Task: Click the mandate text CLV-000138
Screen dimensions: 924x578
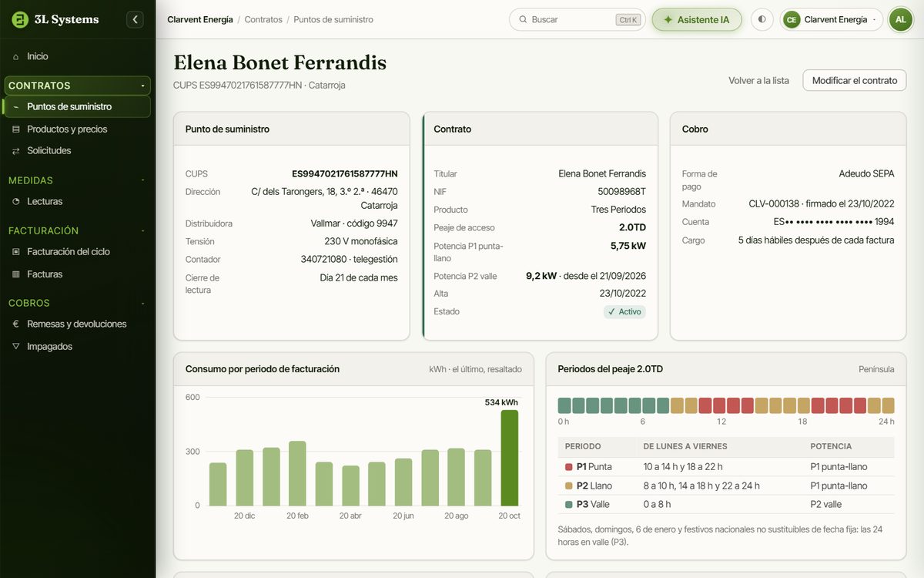Action: pos(775,204)
